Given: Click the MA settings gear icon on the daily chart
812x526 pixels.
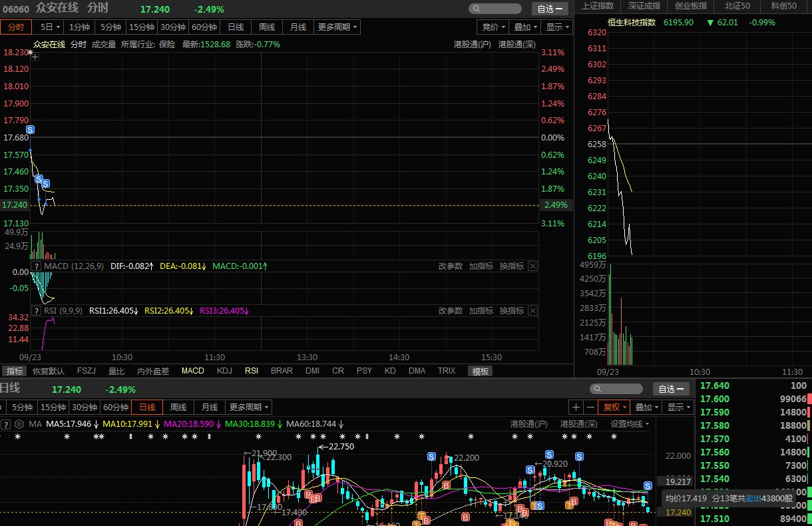Looking at the screenshot, I should click(x=19, y=424).
